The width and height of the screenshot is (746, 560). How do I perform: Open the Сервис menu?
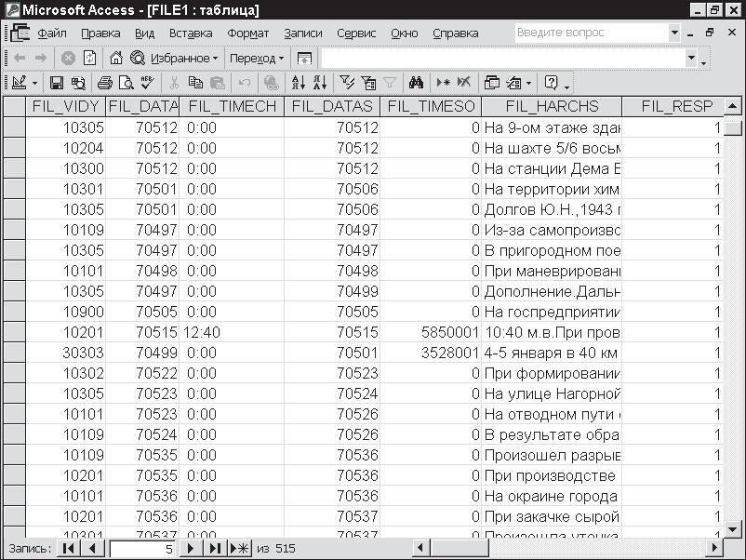356,33
